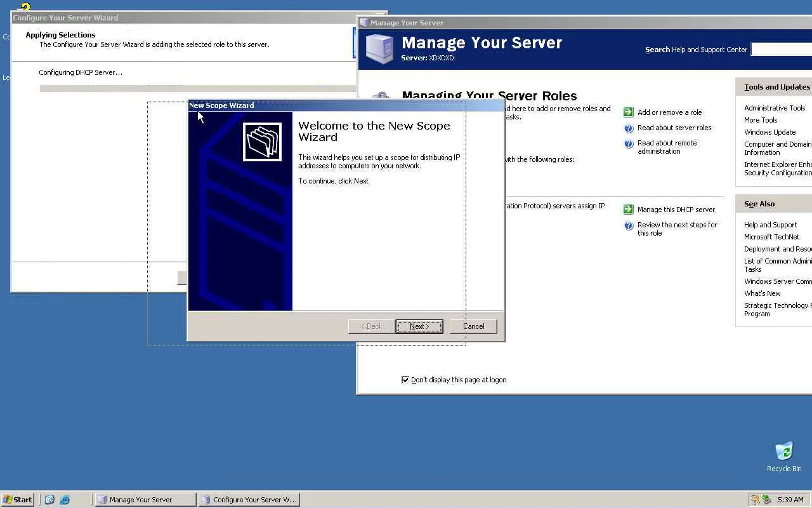
Task: Click the Back button in New Scope Wizard
Action: 372,326
